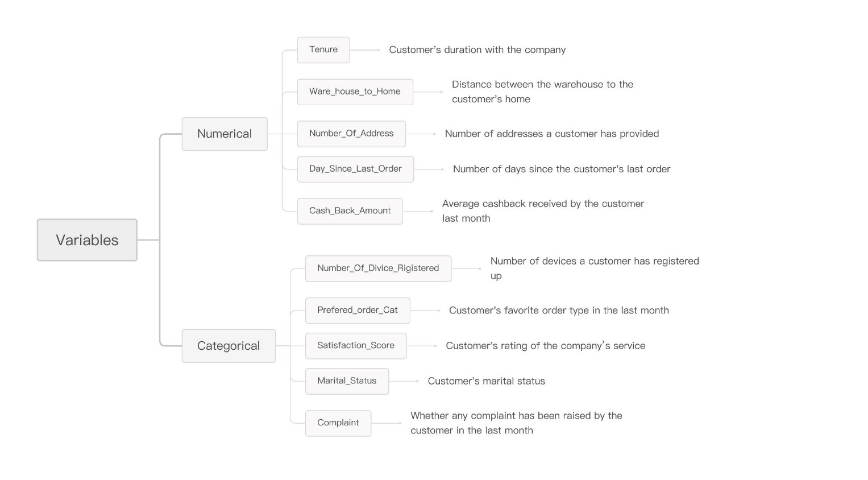This screenshot has width=868, height=480.
Task: Click the "Customer's favorite order type" description
Action: (x=559, y=311)
